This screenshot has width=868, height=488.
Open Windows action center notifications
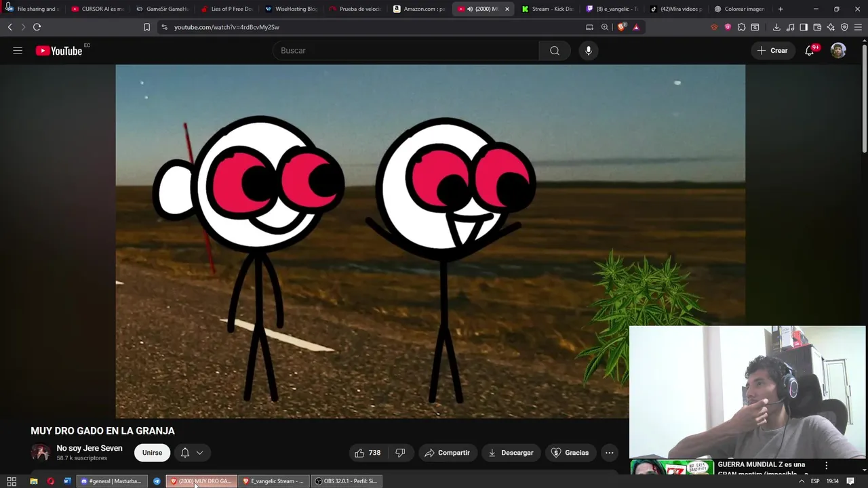coord(850,481)
